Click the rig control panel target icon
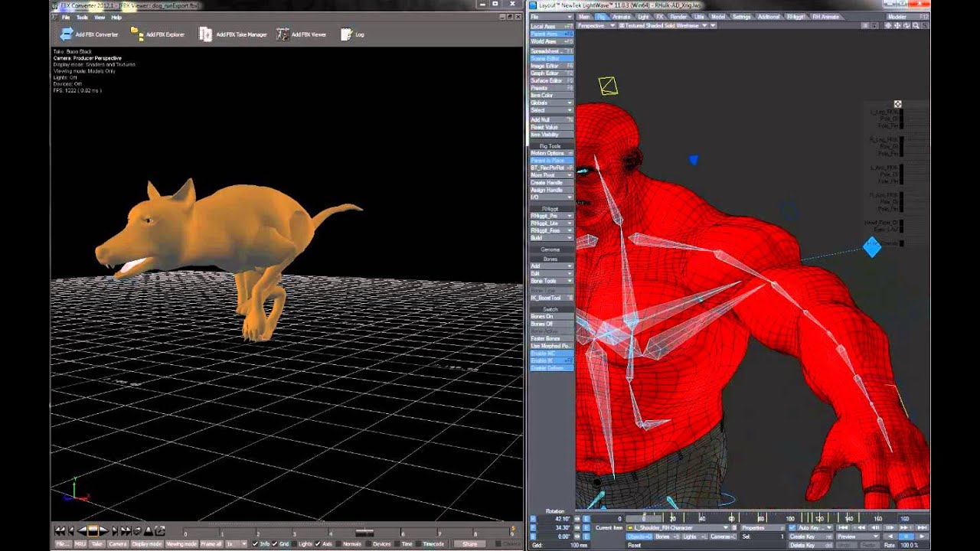This screenshot has width=980, height=551. [x=898, y=104]
